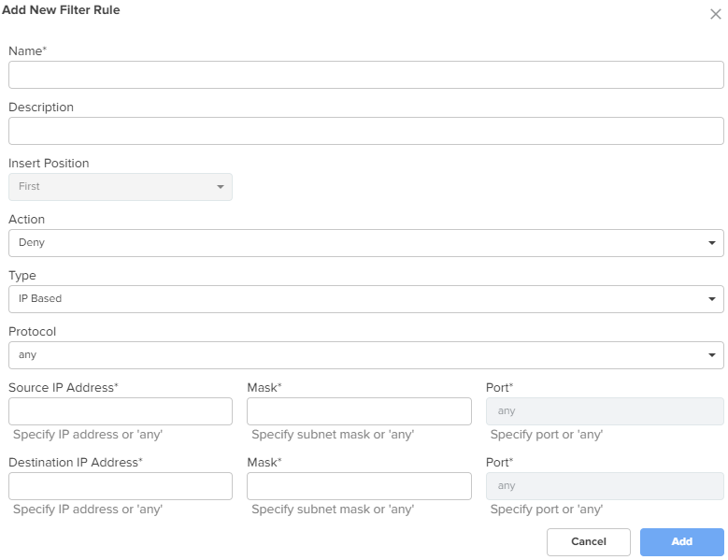
Task: Click the Destination IP Address field
Action: 121,486
